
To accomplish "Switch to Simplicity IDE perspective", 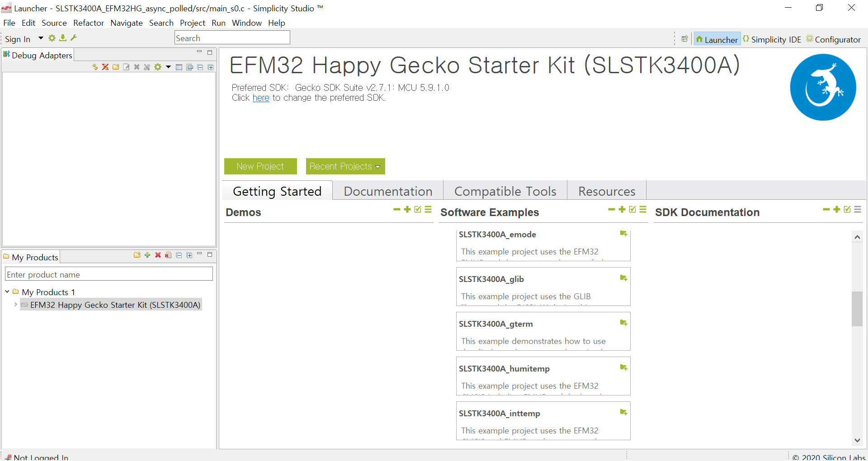I will click(x=772, y=39).
